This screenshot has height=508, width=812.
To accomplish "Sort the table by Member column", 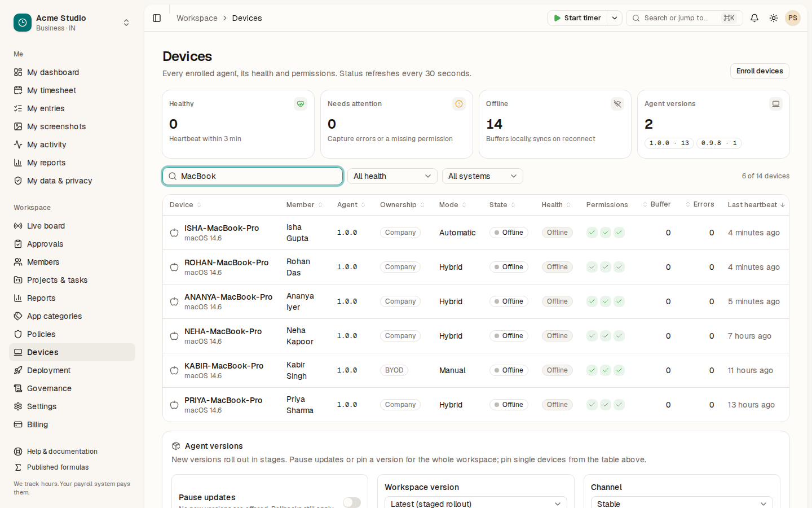I will 304,205.
